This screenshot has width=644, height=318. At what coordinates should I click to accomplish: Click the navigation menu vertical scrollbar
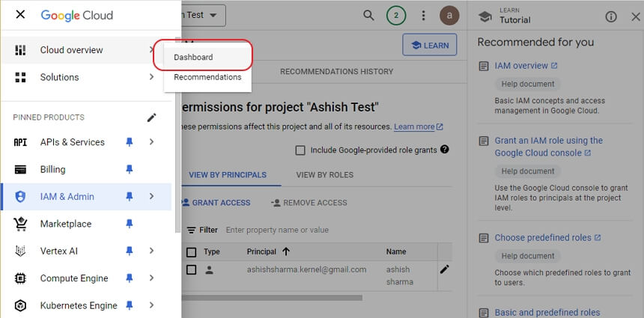coord(177,135)
